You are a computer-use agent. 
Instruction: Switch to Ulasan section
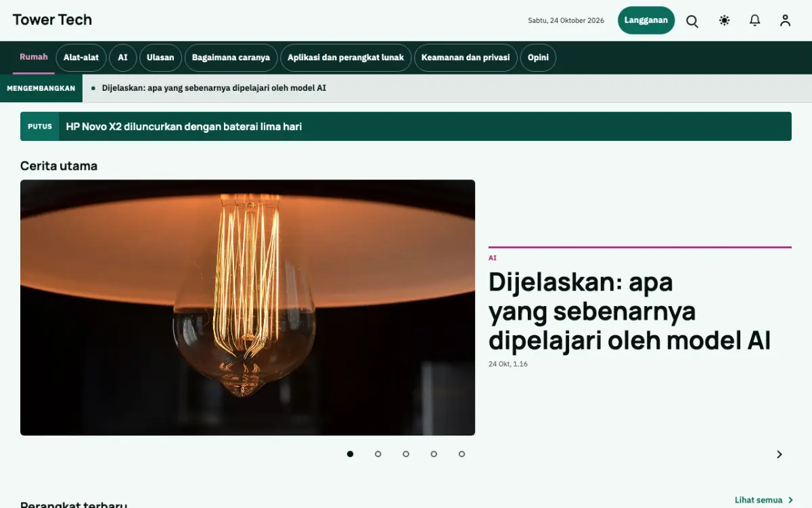pos(160,58)
